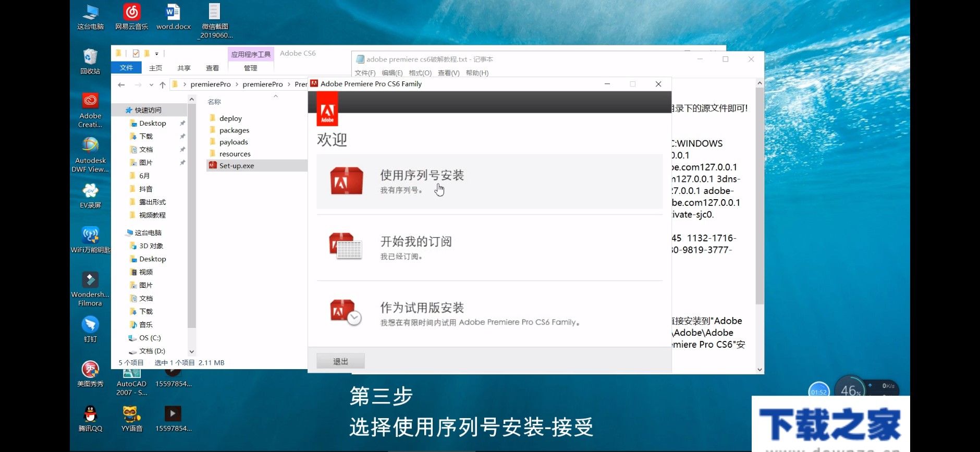Click the Explorer up-one-level arrow
Screen dimensions: 980x452
(163, 84)
